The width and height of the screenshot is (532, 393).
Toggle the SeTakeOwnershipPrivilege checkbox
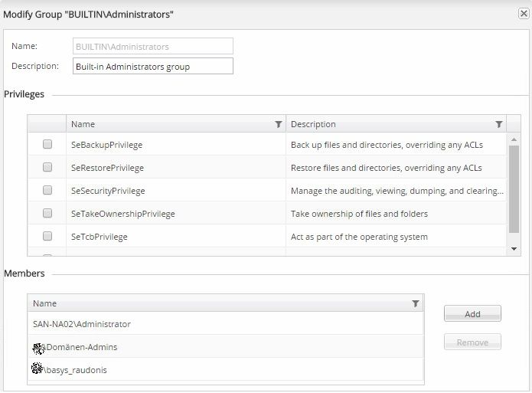coord(47,213)
